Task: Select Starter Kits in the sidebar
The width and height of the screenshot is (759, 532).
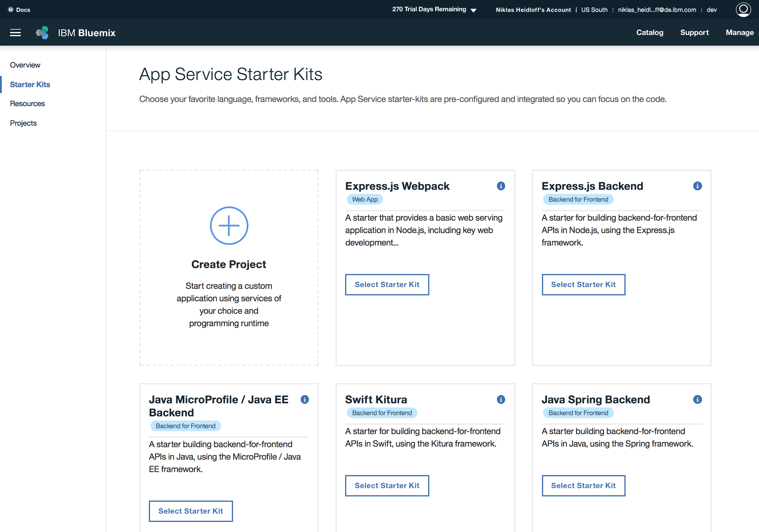Action: [30, 84]
